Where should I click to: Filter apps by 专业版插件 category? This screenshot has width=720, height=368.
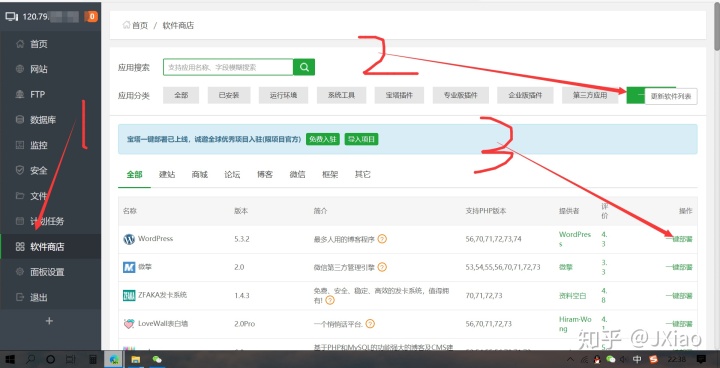[x=461, y=95]
